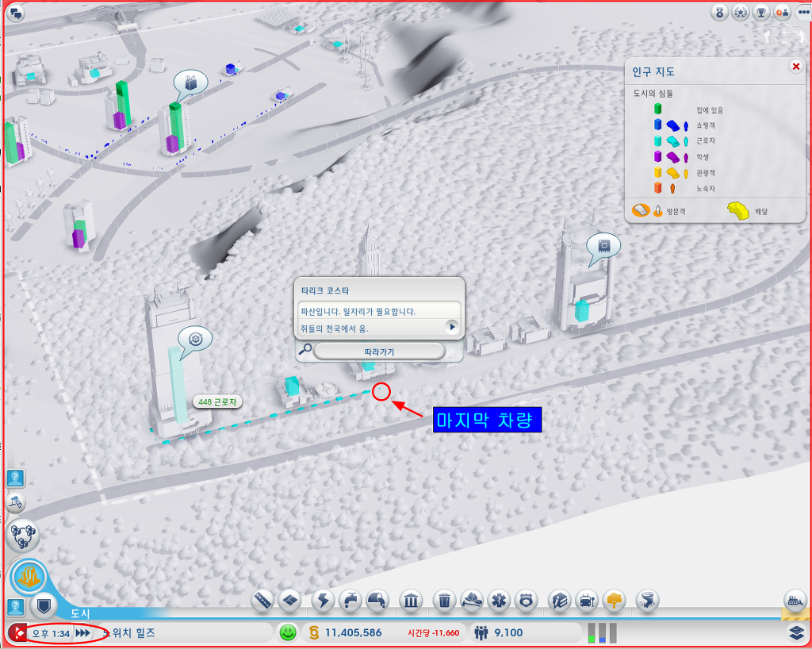Click the 방문객 legend entry
Image resolution: width=812 pixels, height=649 pixels.
point(659,211)
